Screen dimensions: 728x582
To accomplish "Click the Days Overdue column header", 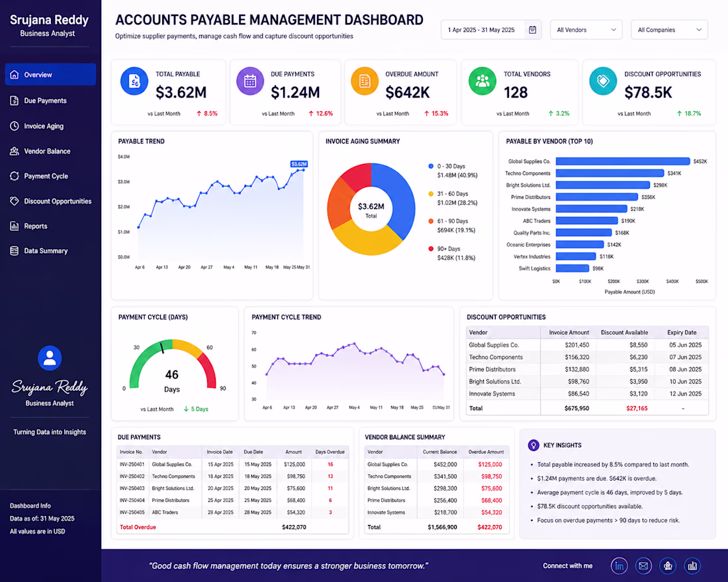I will click(330, 452).
